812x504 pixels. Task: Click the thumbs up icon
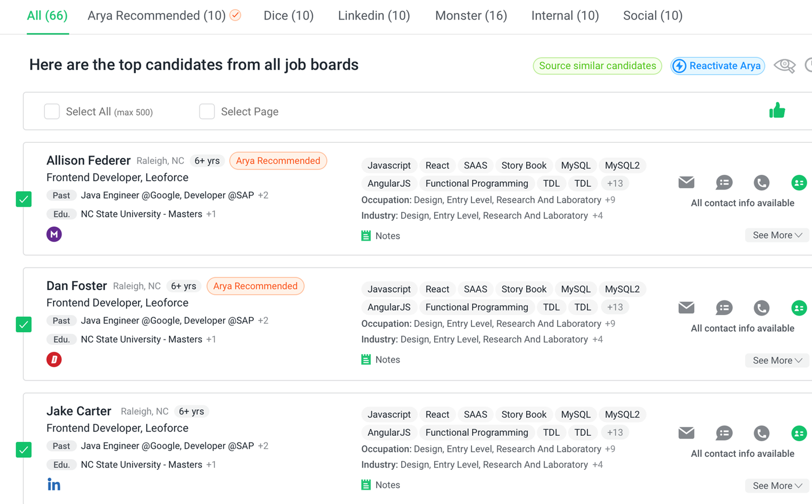(x=777, y=110)
